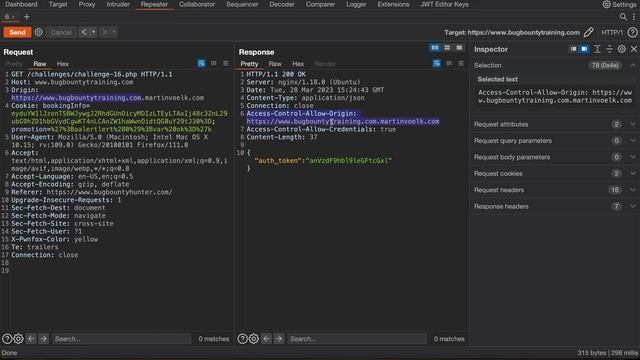Open the back history dropdown arrow
This screenshot has height=360, width=640.
[93, 32]
